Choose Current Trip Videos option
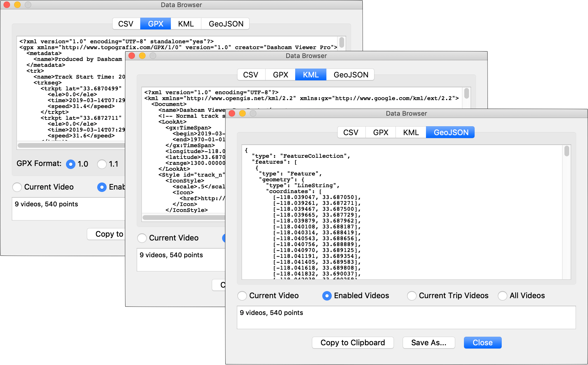This screenshot has width=588, height=365. [x=412, y=296]
